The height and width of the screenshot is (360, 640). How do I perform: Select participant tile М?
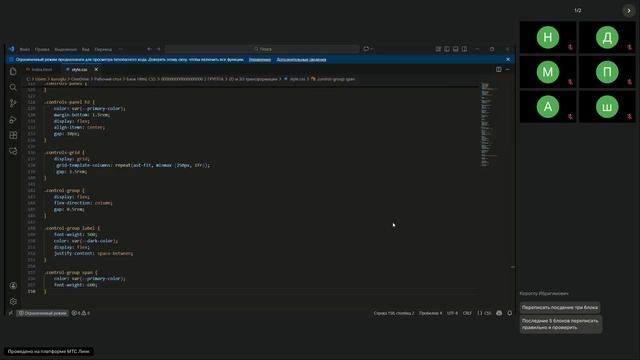tap(548, 72)
